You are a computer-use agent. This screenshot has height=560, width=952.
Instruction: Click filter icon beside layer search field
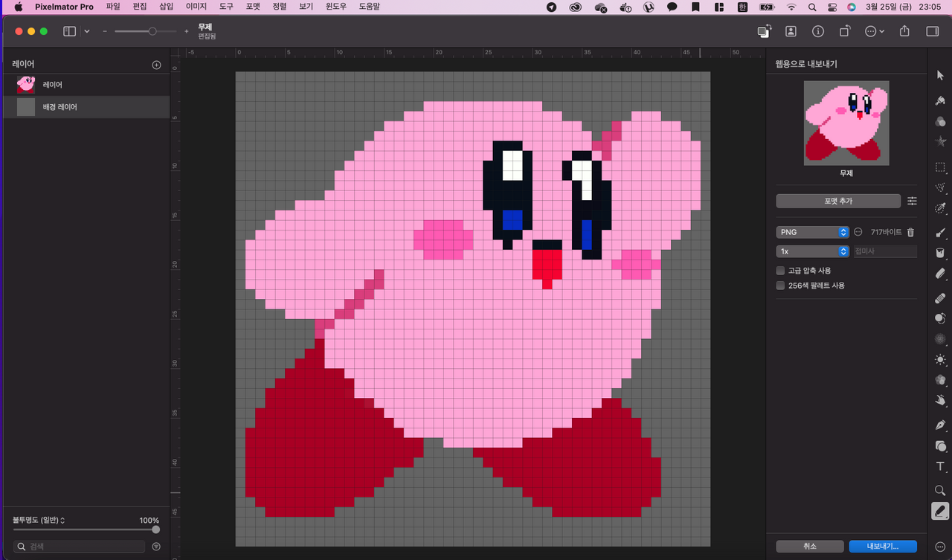156,547
